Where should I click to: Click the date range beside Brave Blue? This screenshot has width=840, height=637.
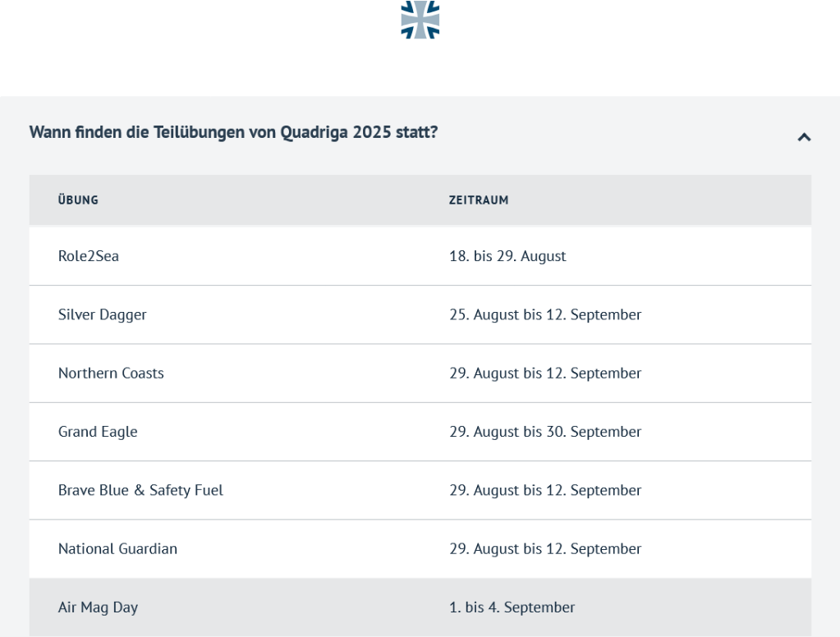pos(545,490)
